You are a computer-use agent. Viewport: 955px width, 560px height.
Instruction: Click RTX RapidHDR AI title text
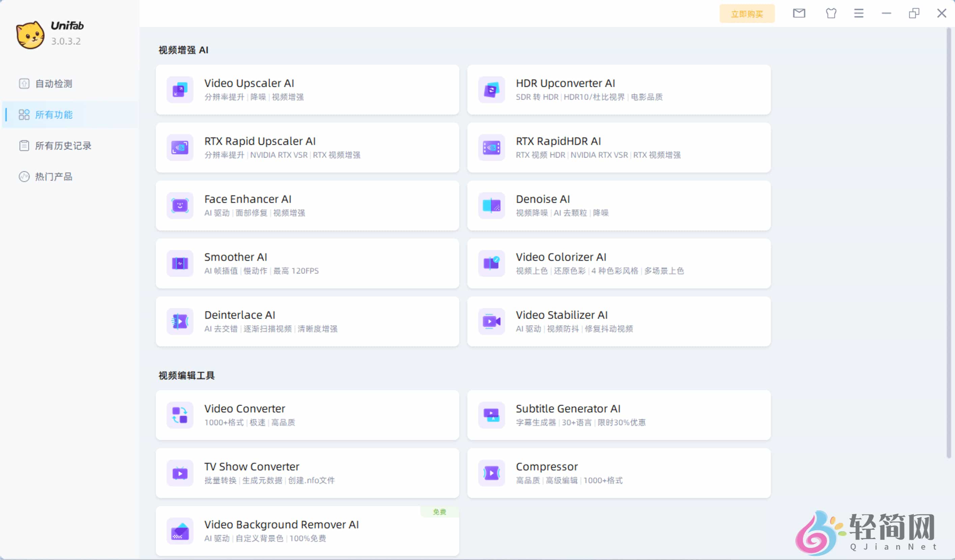pos(558,141)
